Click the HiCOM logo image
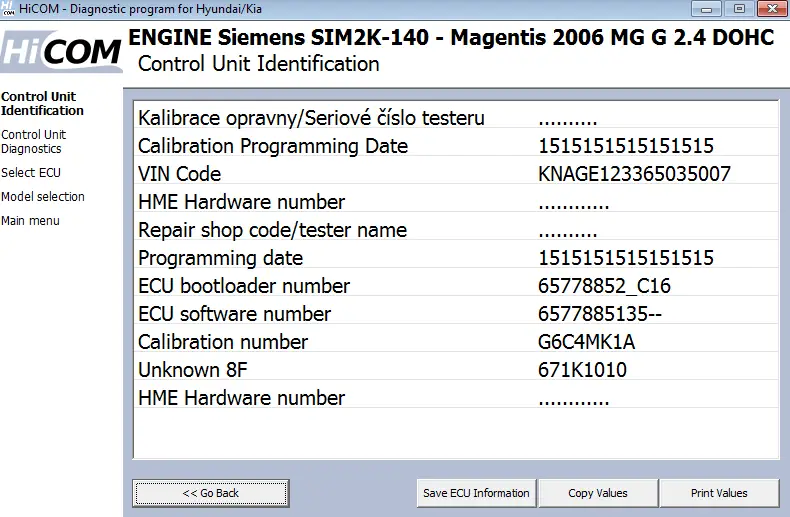Viewport: 790px width, 517px height. 61,51
